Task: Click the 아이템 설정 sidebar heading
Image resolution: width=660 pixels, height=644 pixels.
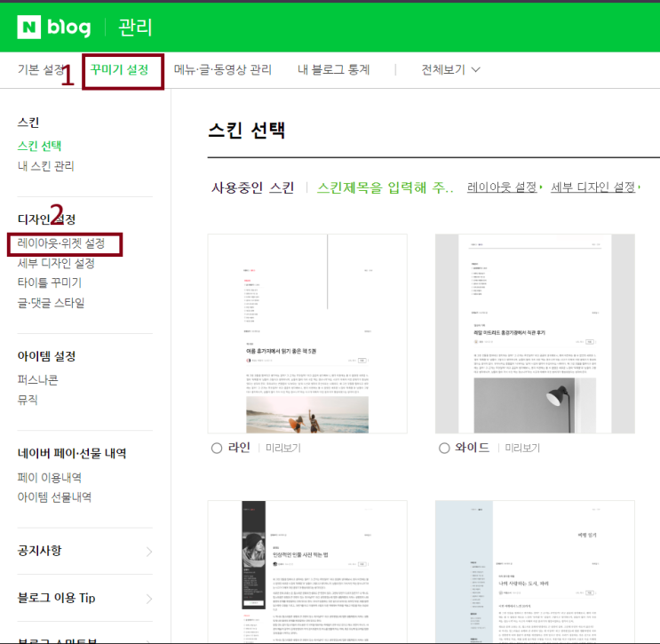Action: (x=46, y=356)
